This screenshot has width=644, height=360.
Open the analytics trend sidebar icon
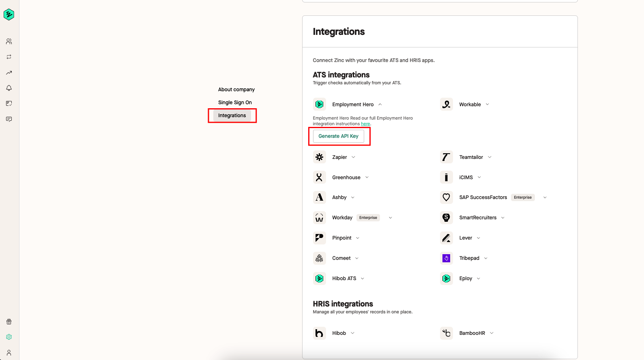9,73
